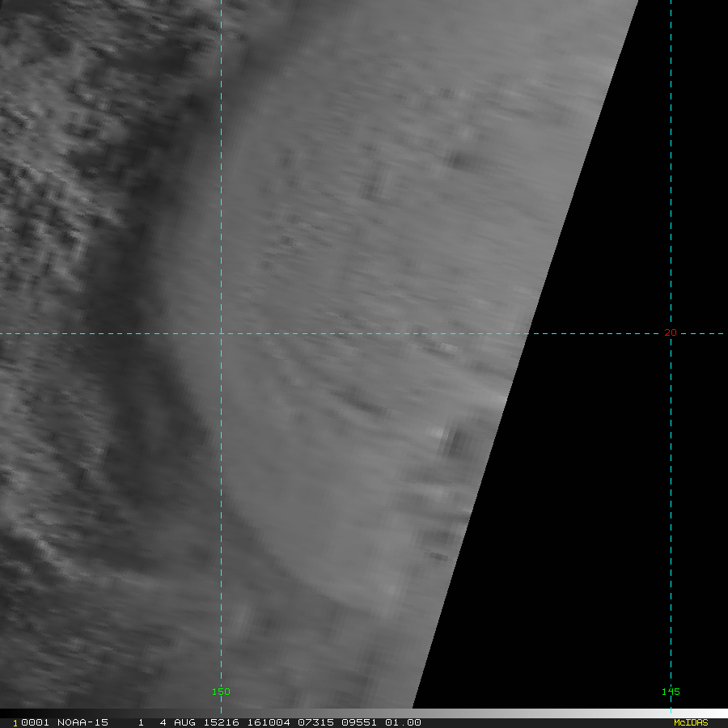Click the 0001 image number in status line

pos(35,722)
